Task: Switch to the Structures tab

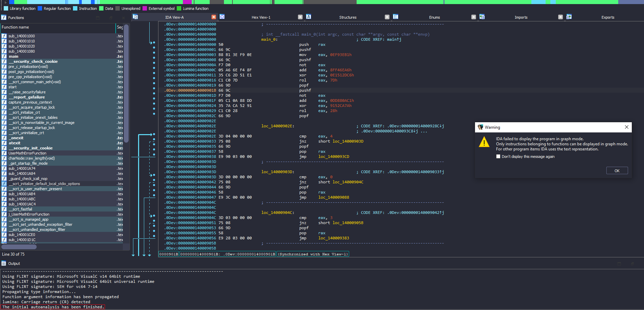Action: tap(347, 17)
